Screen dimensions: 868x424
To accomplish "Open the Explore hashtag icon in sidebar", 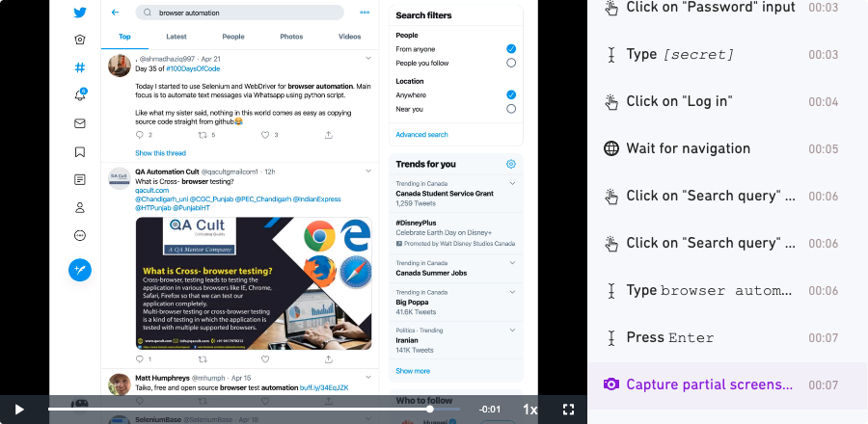I will click(80, 67).
